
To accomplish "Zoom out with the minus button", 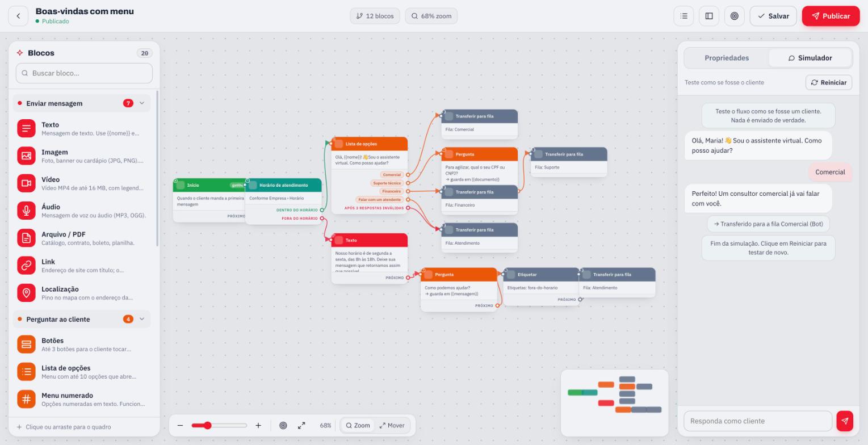I will pos(180,425).
